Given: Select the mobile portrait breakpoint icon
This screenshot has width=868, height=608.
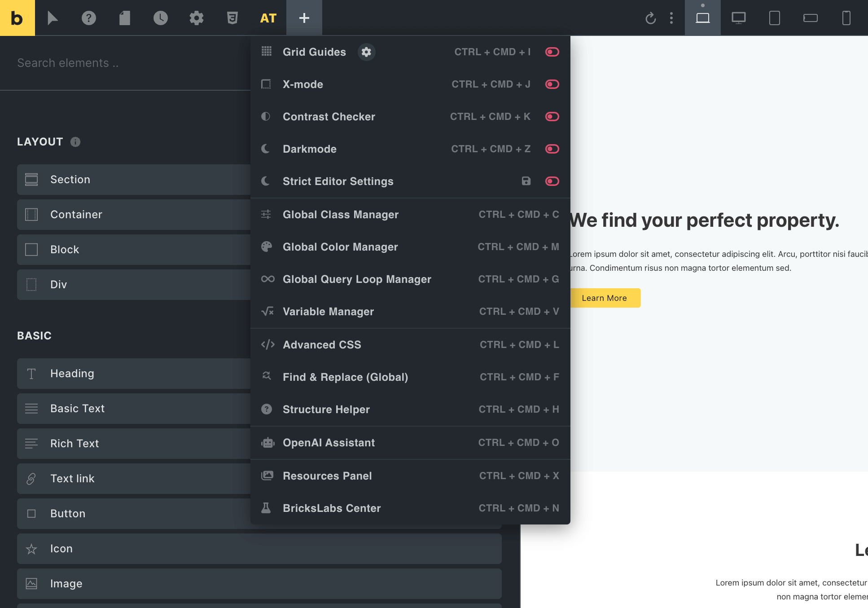Looking at the screenshot, I should [x=846, y=18].
